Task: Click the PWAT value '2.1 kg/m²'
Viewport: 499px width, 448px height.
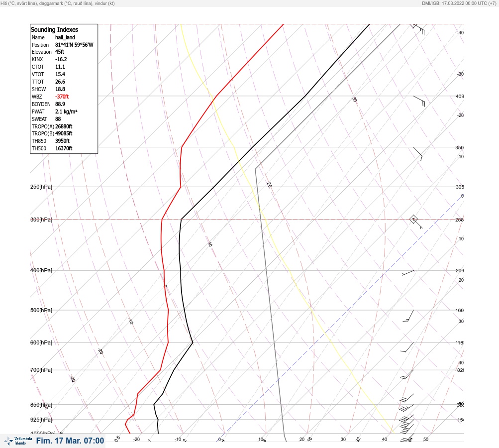Action: (x=66, y=112)
